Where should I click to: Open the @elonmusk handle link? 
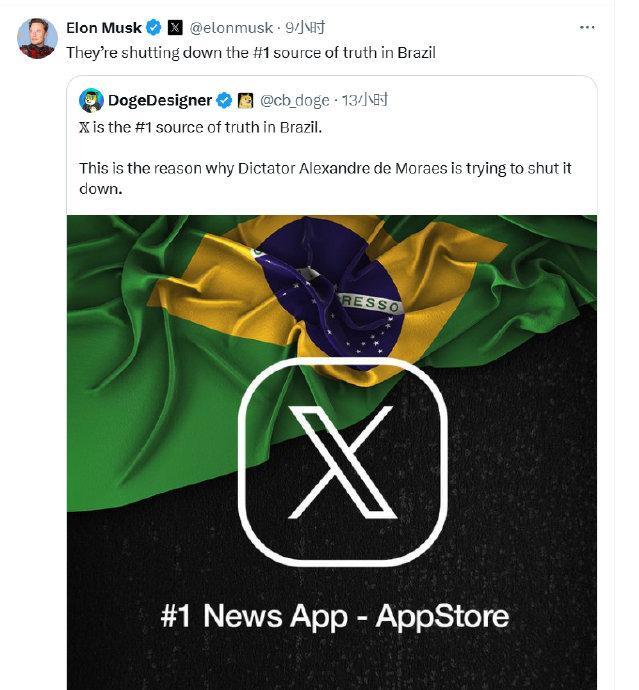230,28
